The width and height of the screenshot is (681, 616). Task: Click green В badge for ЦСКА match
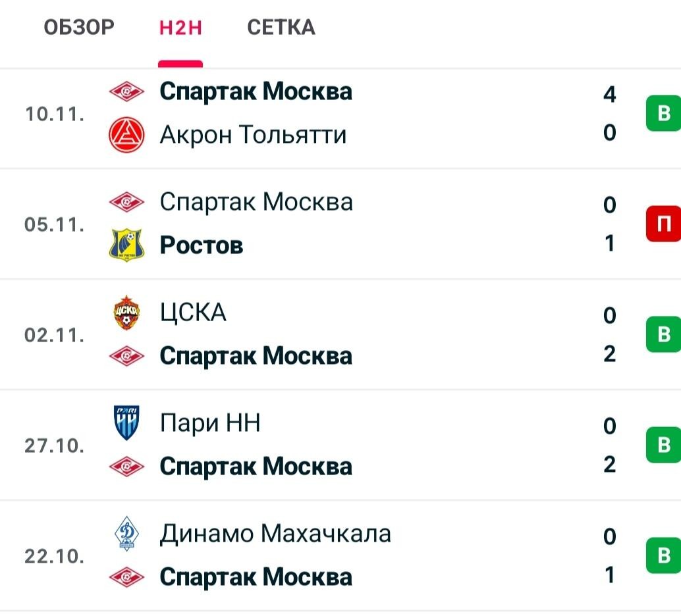click(x=663, y=334)
